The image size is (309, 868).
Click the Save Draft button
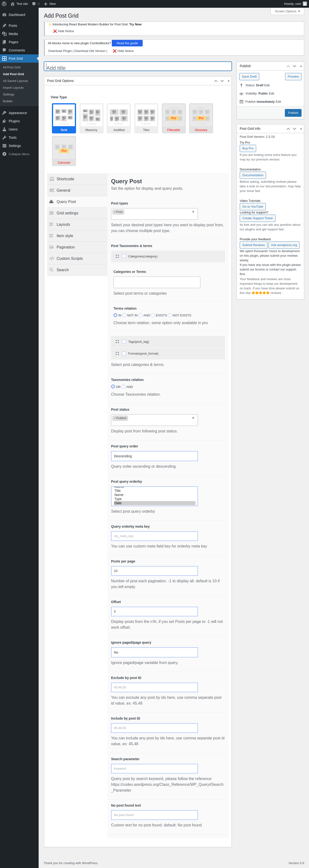249,76
